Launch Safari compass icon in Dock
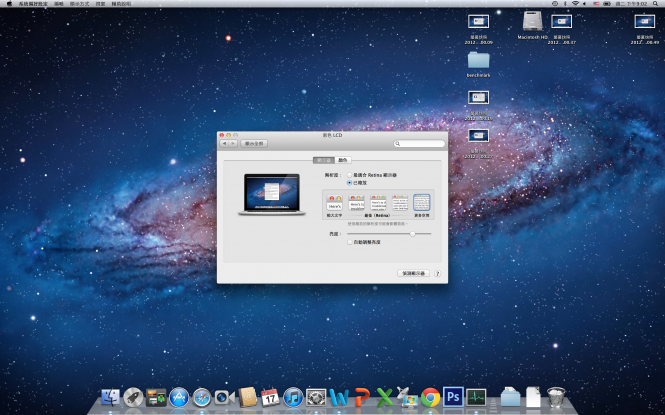 click(x=202, y=398)
